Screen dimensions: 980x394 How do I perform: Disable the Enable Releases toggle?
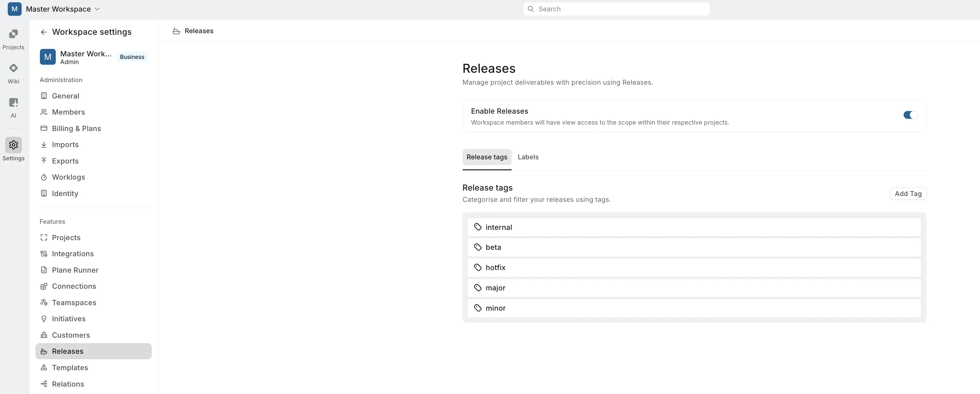[x=910, y=115]
